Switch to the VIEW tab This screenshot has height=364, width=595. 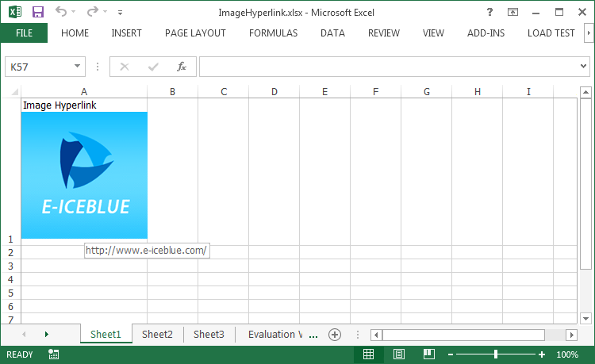433,33
